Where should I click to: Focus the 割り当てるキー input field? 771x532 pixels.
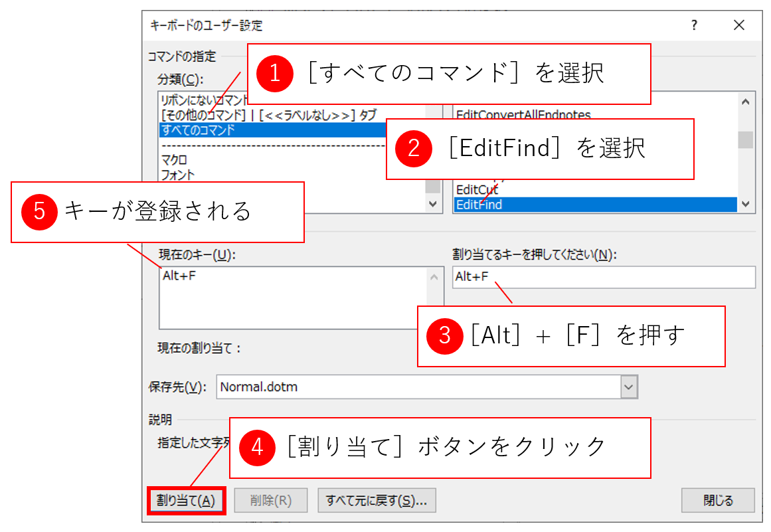(x=603, y=277)
